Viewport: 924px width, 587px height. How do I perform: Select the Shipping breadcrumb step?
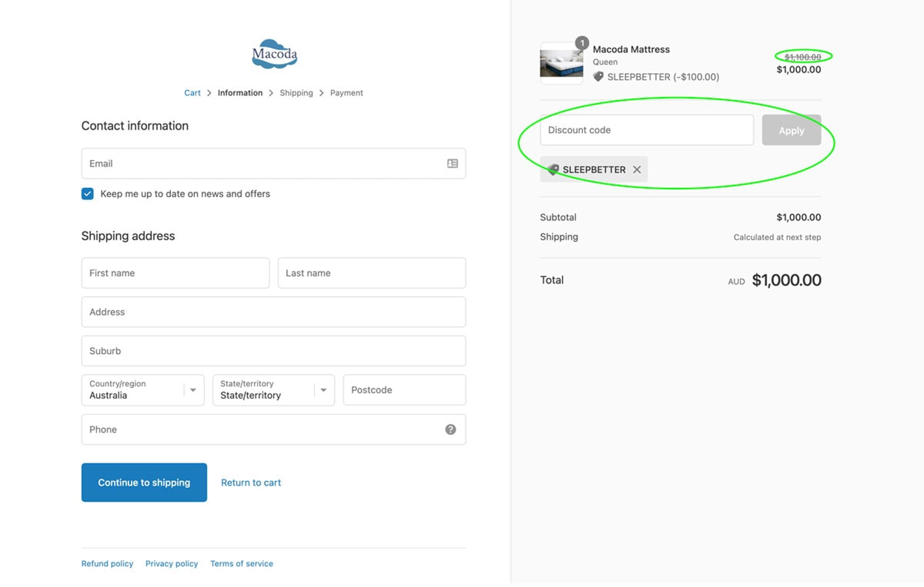coord(296,93)
